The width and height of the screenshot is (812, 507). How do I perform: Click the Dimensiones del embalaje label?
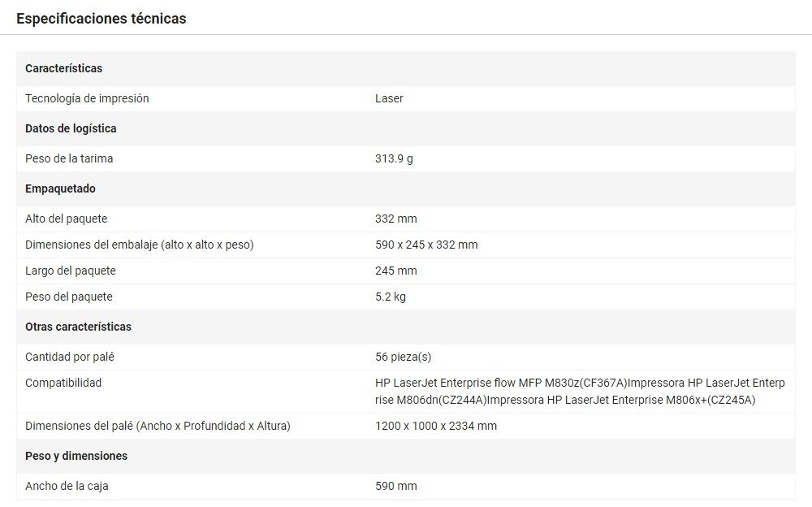coord(139,245)
